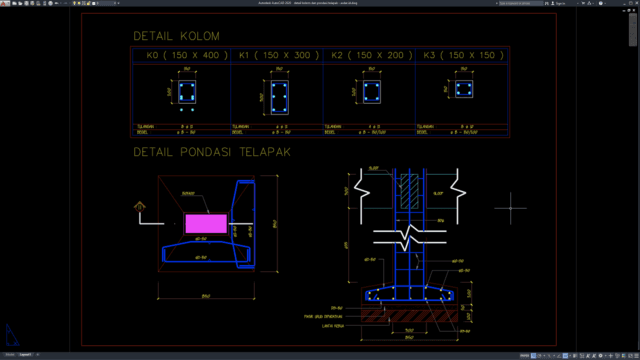Switch to the Layout1 tab

pyautogui.click(x=25, y=355)
